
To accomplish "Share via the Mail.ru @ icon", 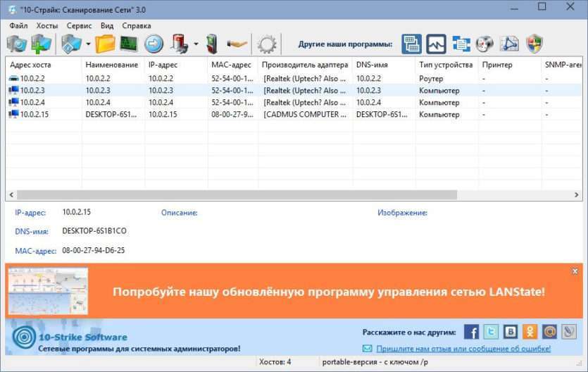I will (549, 332).
